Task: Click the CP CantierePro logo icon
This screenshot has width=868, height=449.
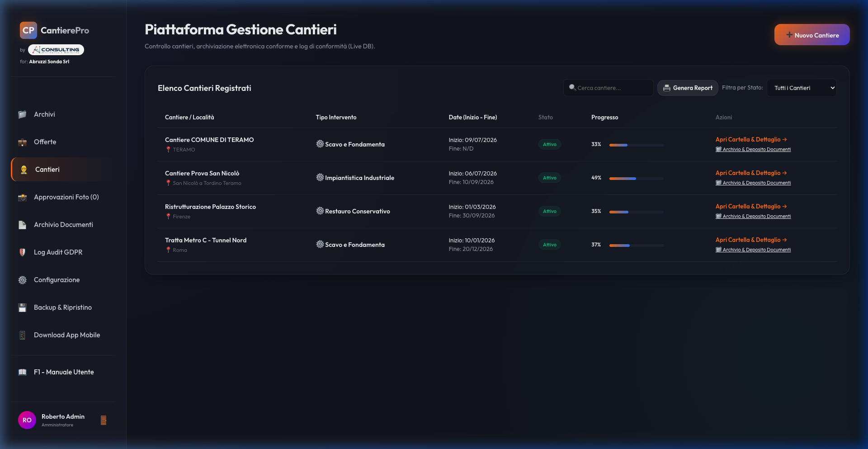Action: tap(28, 30)
